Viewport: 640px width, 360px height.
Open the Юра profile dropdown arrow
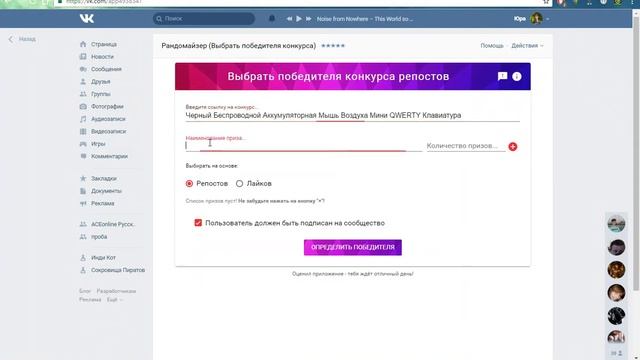[x=547, y=19]
